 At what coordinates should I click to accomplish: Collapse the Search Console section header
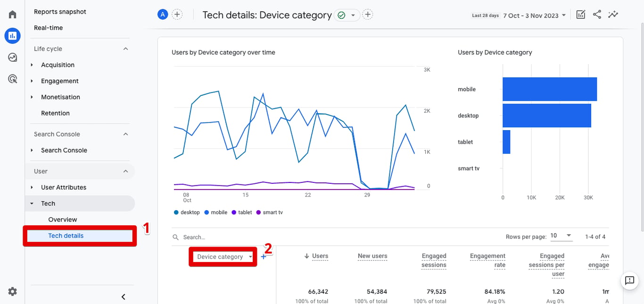tap(125, 134)
